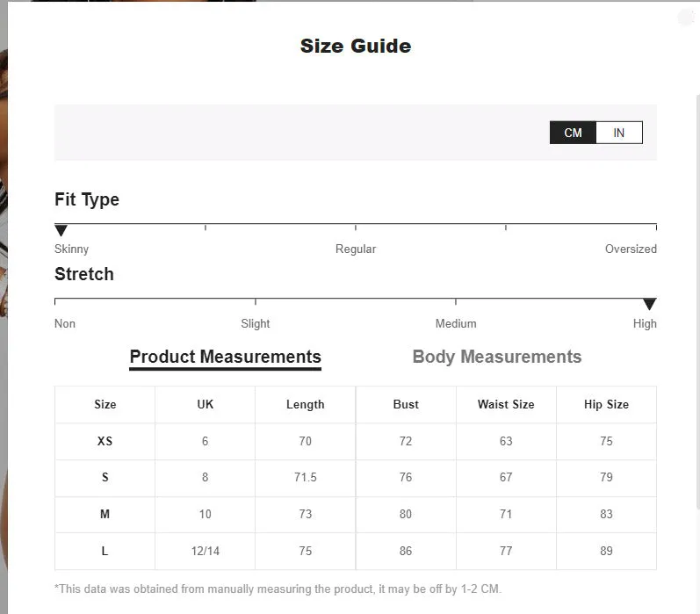
Task: Click the Waist Size column header
Action: pyautogui.click(x=506, y=404)
